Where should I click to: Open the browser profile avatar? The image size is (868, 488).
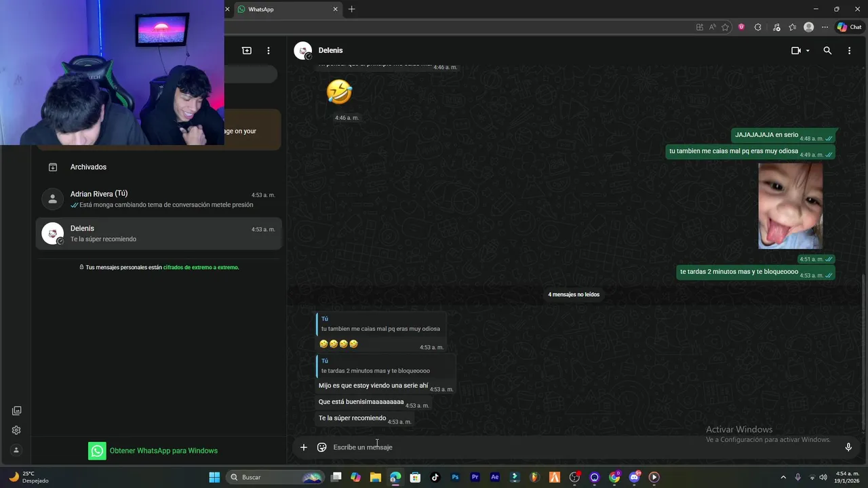click(x=808, y=27)
